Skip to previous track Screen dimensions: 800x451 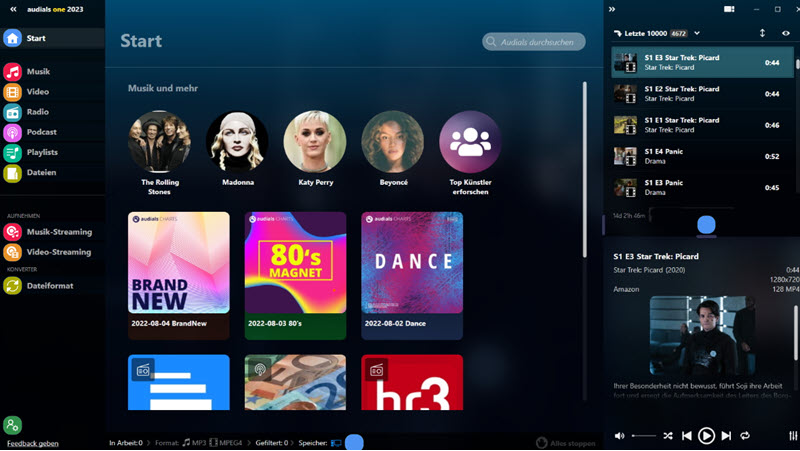pos(687,436)
